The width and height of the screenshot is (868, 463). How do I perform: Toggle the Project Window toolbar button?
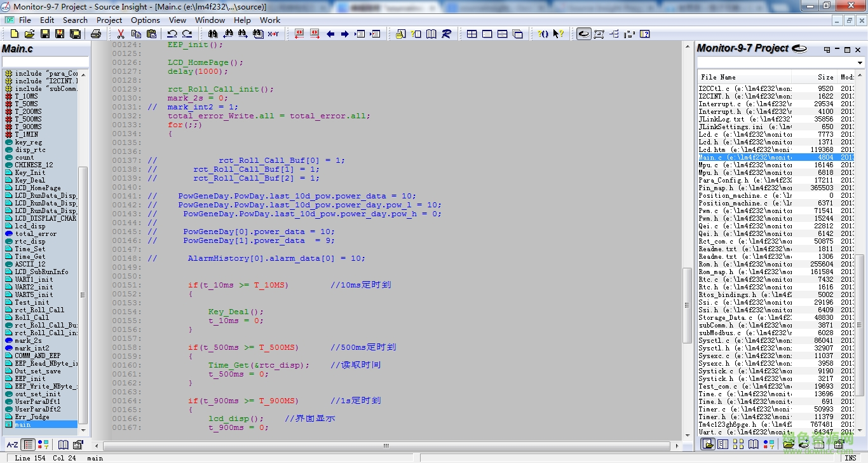(x=583, y=34)
